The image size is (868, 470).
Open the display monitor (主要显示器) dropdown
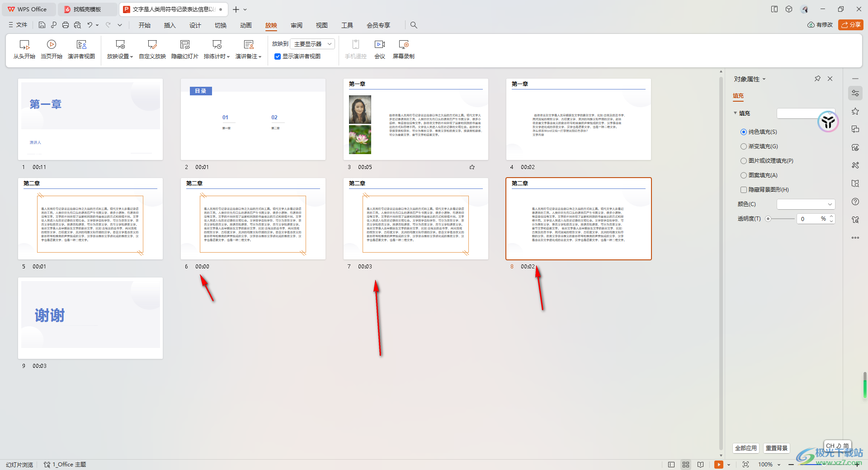[312, 44]
